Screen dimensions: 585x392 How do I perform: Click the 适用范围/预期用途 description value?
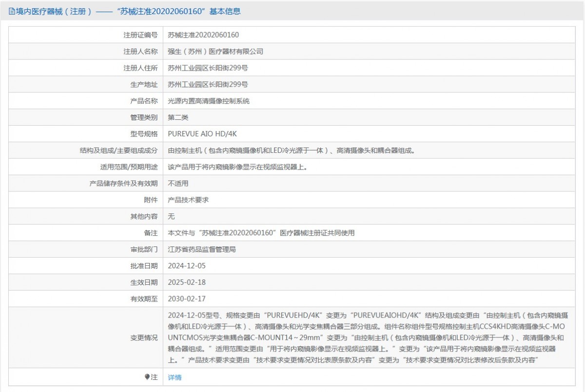point(237,167)
